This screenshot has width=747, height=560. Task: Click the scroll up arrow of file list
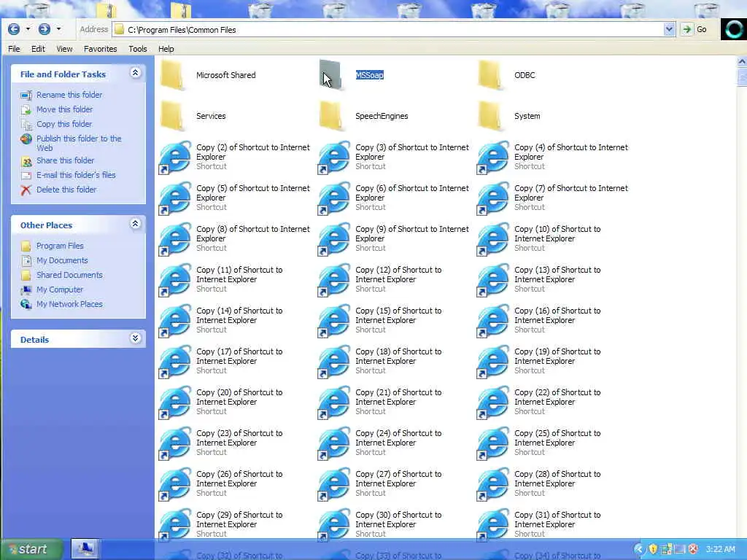point(742,61)
